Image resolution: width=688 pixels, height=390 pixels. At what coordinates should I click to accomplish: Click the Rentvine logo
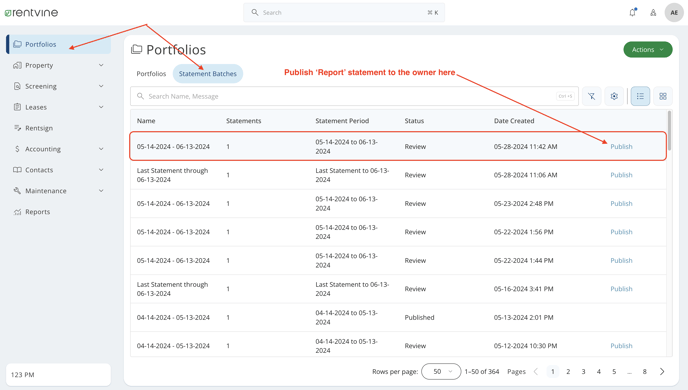31,13
